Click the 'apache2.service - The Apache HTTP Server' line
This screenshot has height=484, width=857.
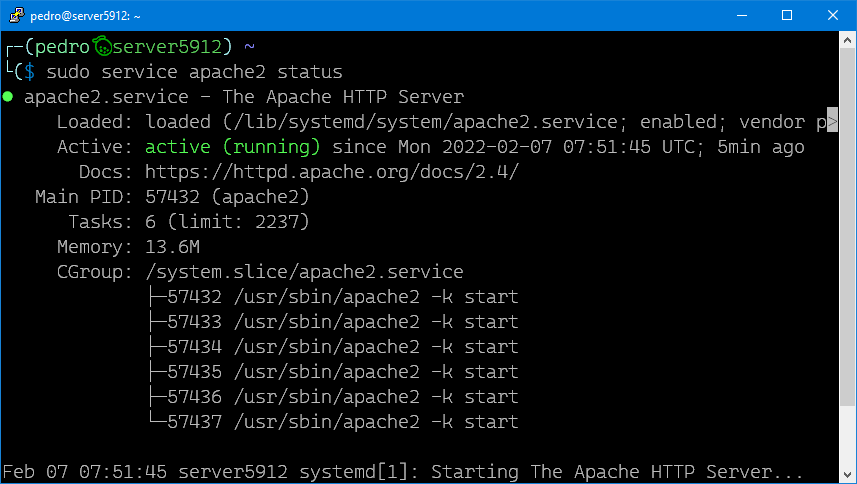[x=244, y=97]
